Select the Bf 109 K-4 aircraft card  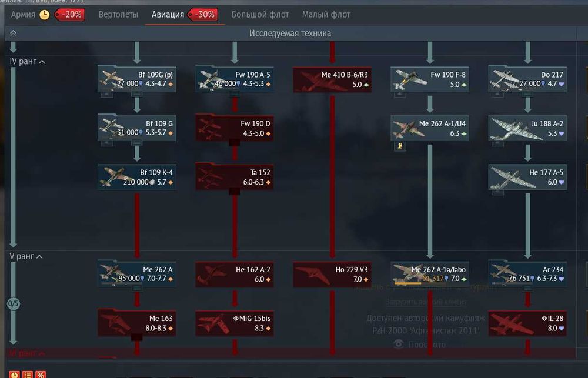coord(137,176)
